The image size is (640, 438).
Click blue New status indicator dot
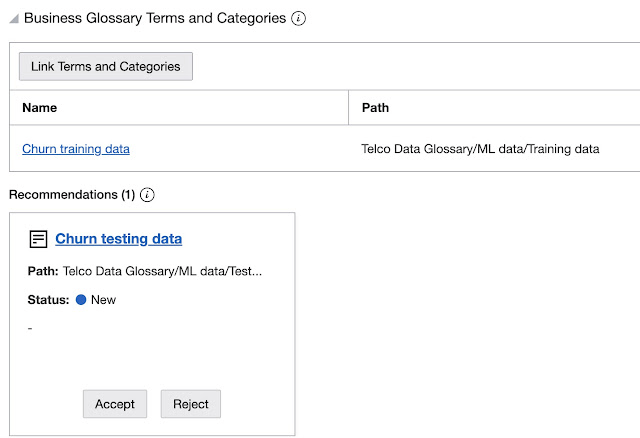click(81, 300)
